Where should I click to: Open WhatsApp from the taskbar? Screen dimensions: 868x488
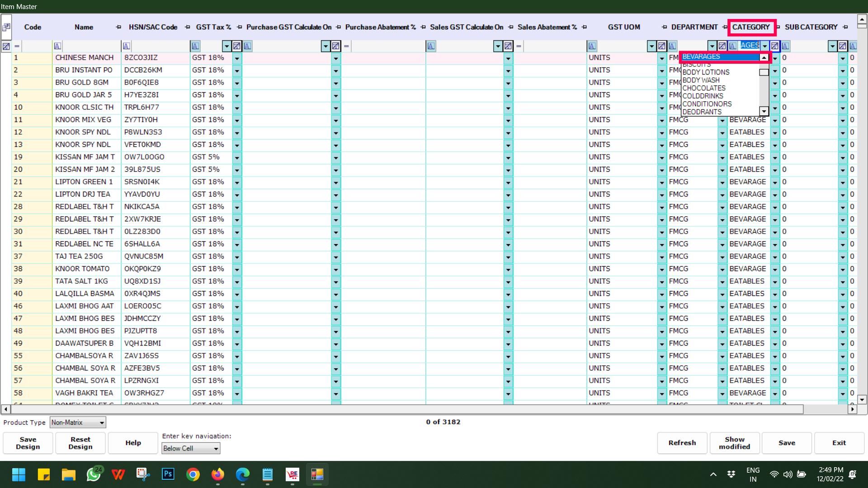click(94, 474)
